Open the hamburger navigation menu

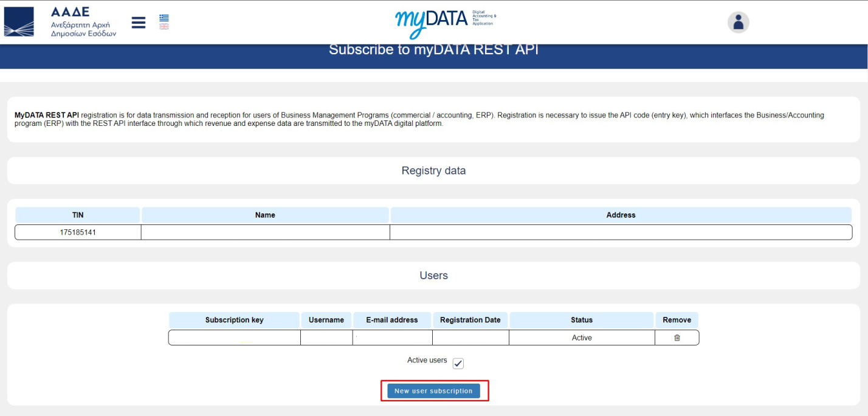pos(139,23)
